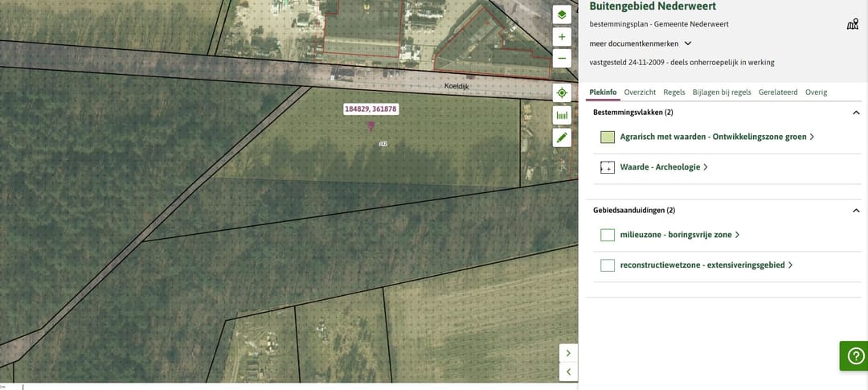868x390 pixels.
Task: Click the green help question mark button
Action: (855, 355)
